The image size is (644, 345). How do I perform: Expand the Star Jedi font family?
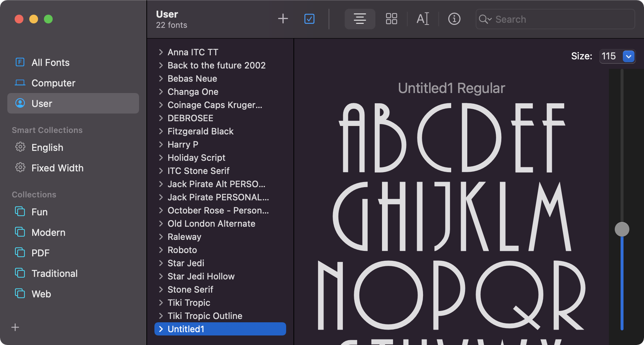click(x=161, y=263)
